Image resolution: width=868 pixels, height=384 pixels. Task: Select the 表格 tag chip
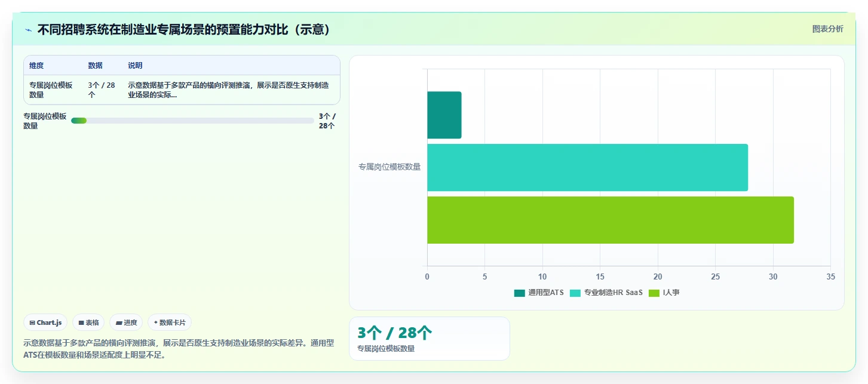tap(88, 322)
